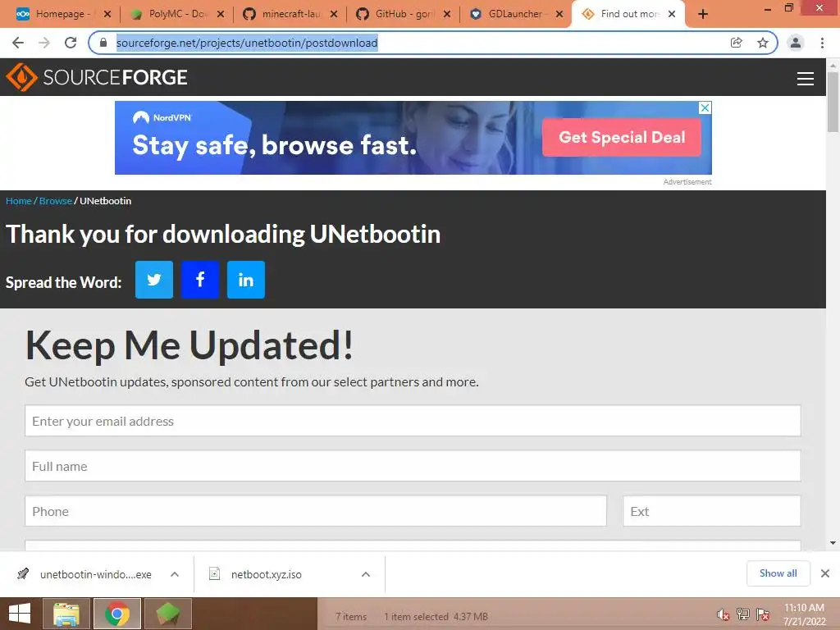The width and height of the screenshot is (840, 630).
Task: Share UNetbootin on Facebook
Action: pos(200,280)
